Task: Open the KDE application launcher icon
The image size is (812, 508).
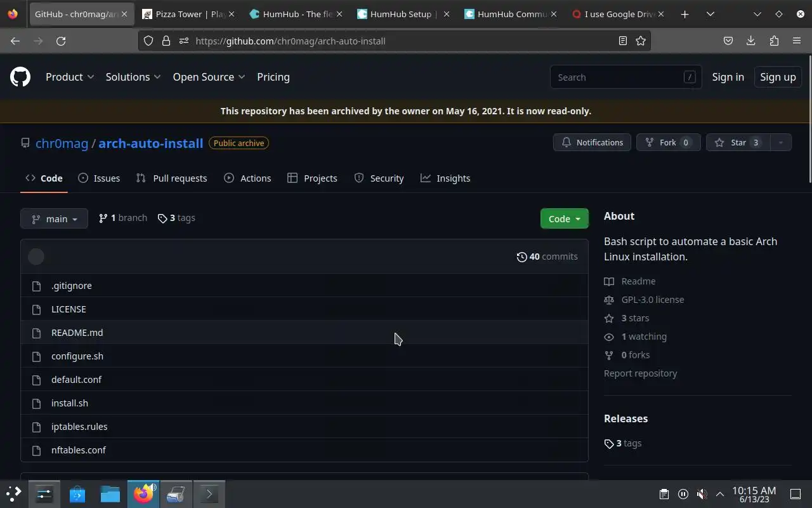Action: (14, 493)
